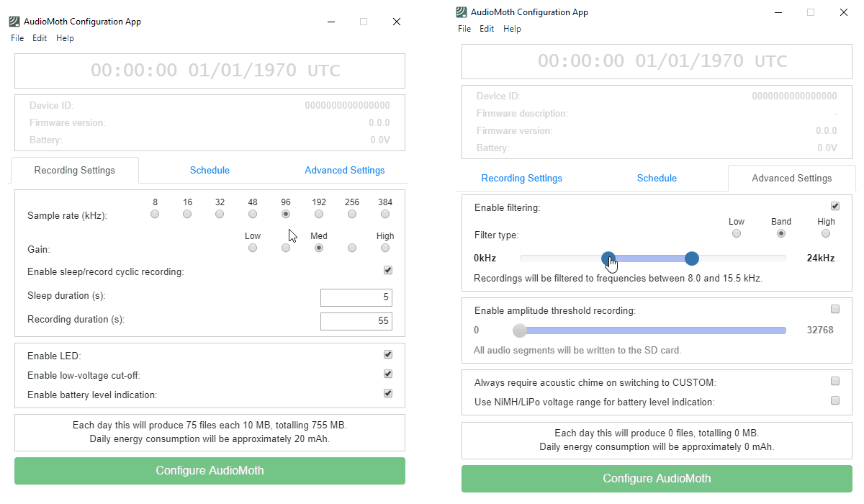
Task: Check acoustic chime on switching to CUSTOM
Action: [x=835, y=381]
